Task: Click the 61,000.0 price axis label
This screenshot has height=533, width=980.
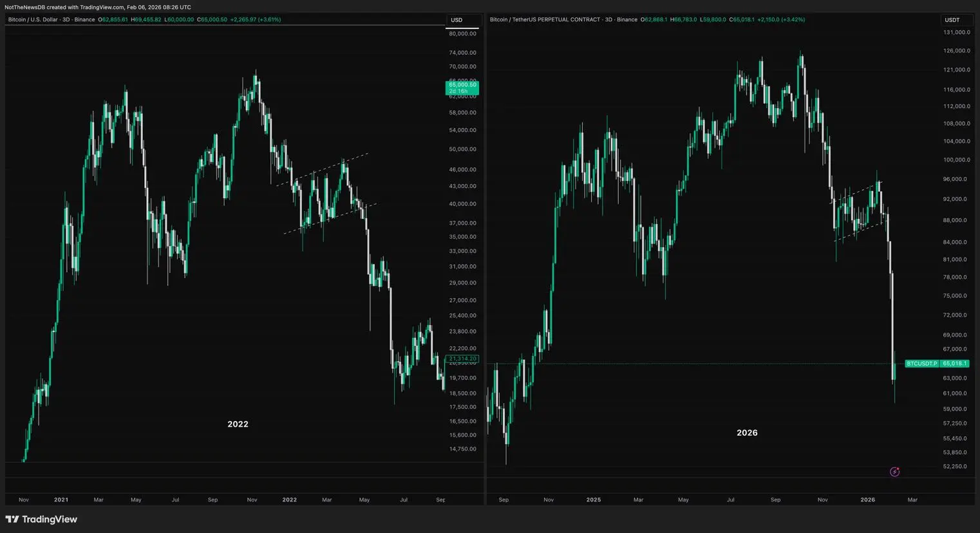Action: pos(955,393)
